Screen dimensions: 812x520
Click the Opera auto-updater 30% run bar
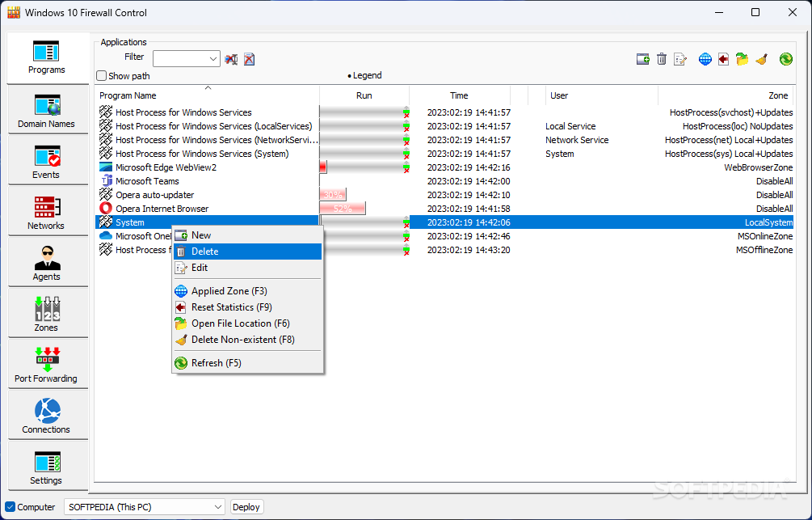[x=333, y=195]
